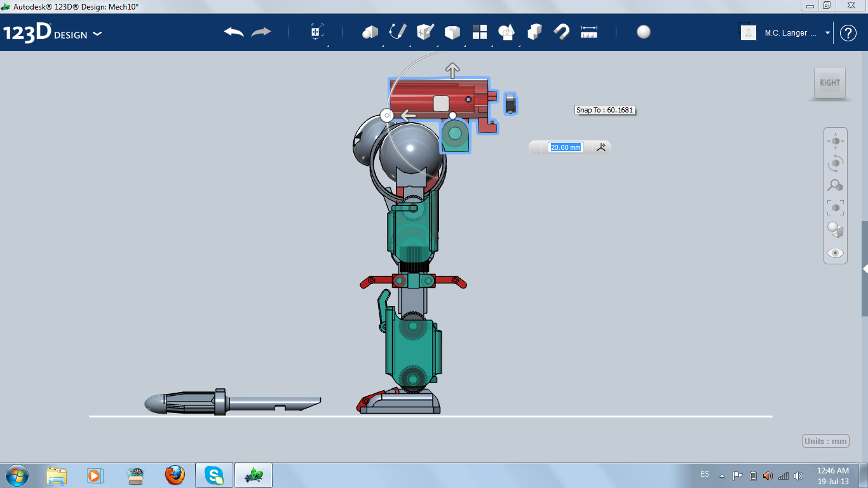Open the Transform tool in the toolbar
This screenshot has height=488, width=868.
coord(317,32)
